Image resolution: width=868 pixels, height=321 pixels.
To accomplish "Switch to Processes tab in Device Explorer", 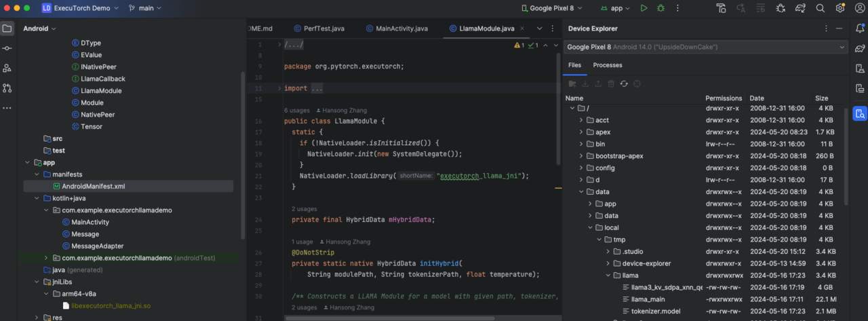I will pos(608,65).
